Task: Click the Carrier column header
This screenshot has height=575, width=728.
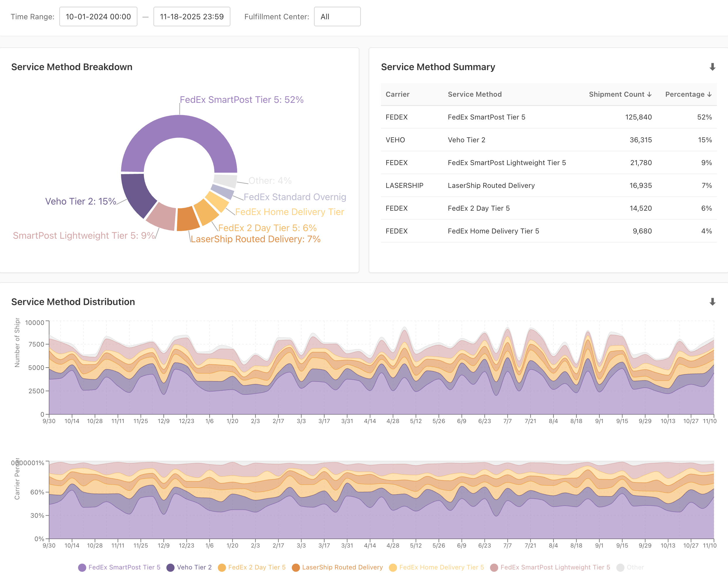Action: (397, 95)
